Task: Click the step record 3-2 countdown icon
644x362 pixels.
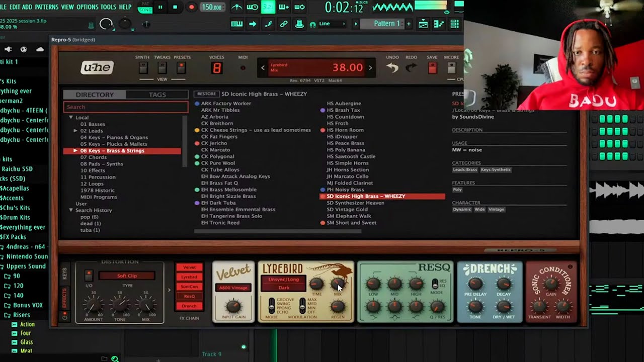Action: pos(268,7)
